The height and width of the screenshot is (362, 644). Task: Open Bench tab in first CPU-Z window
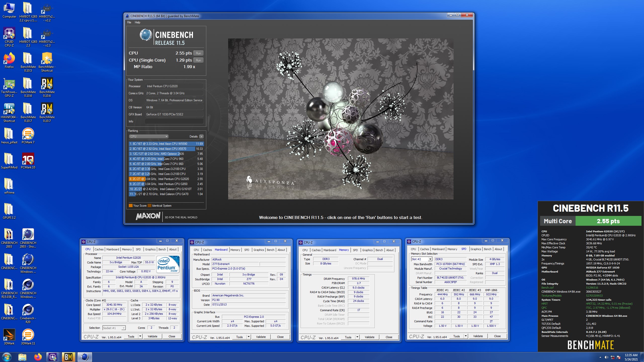[162, 249]
